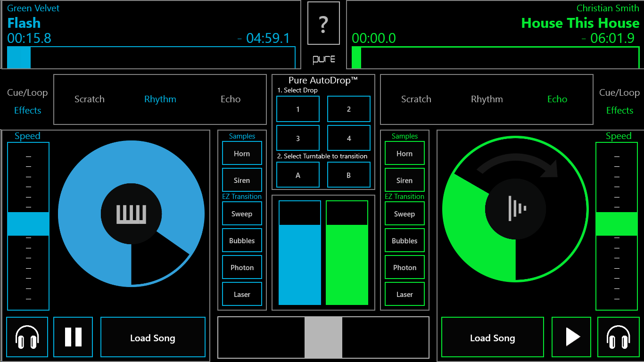Click remaining time - 06:01.9
Viewport: 644px width, 362px height.
608,38
